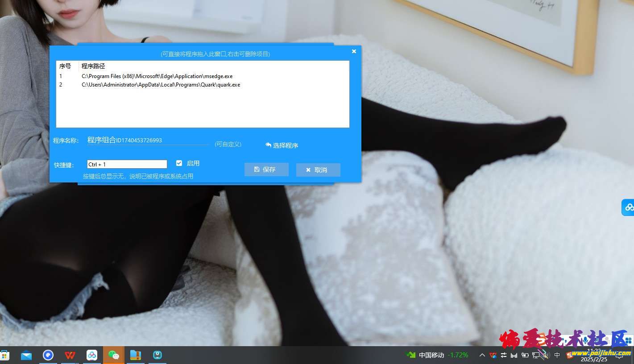
Task: Open the Mail app from taskbar
Action: [x=26, y=355]
